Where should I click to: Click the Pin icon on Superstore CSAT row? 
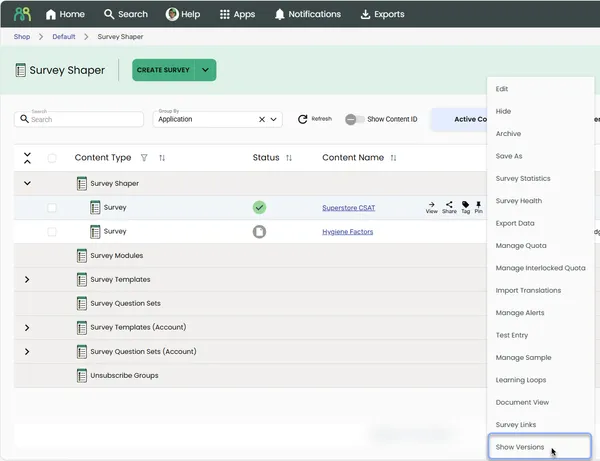click(479, 207)
